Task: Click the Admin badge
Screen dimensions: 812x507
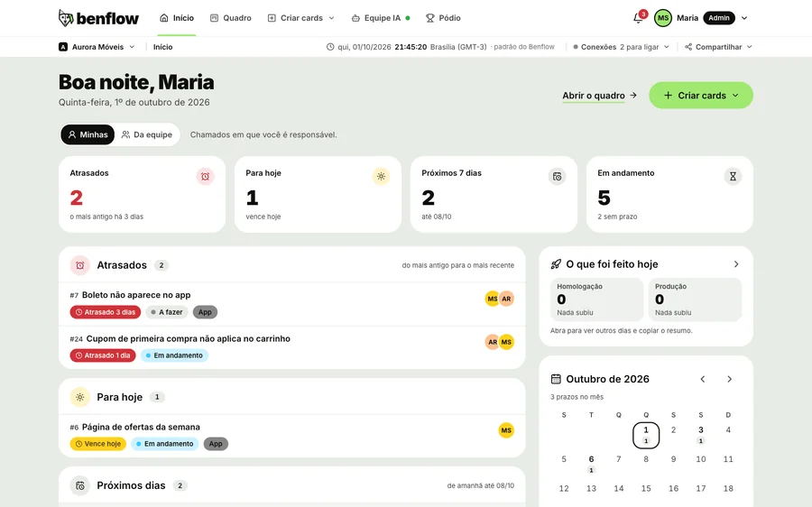Action: click(719, 18)
